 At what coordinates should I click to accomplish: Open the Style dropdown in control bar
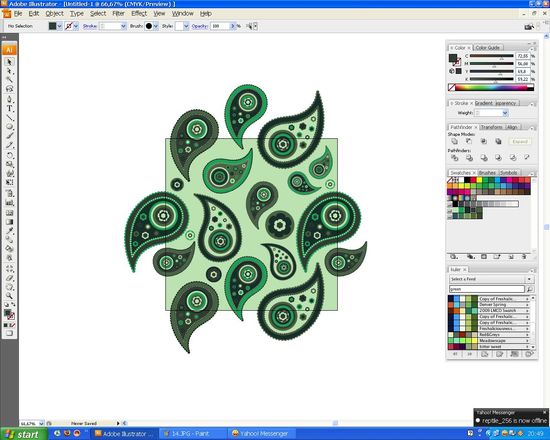click(186, 26)
